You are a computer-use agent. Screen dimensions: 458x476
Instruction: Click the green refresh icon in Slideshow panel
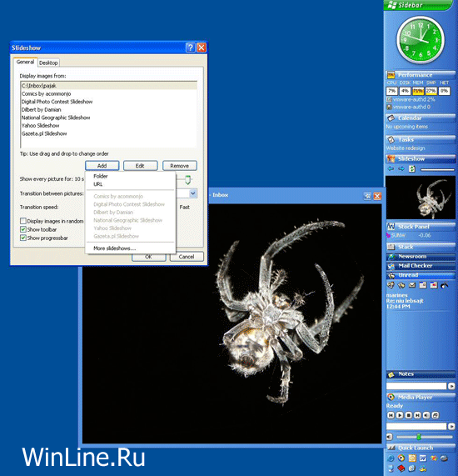412,168
